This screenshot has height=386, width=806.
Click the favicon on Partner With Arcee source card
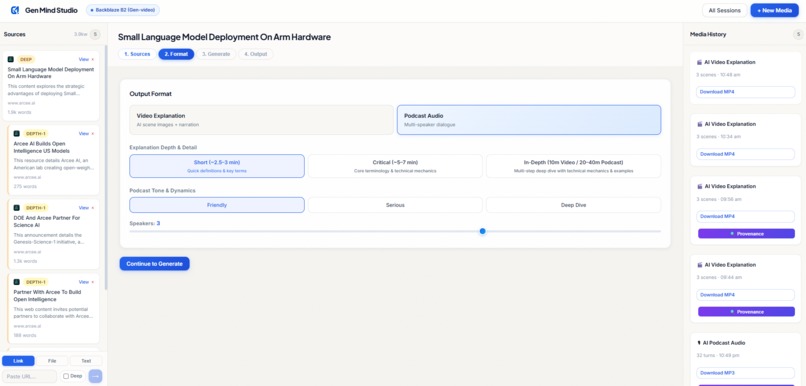(16, 282)
